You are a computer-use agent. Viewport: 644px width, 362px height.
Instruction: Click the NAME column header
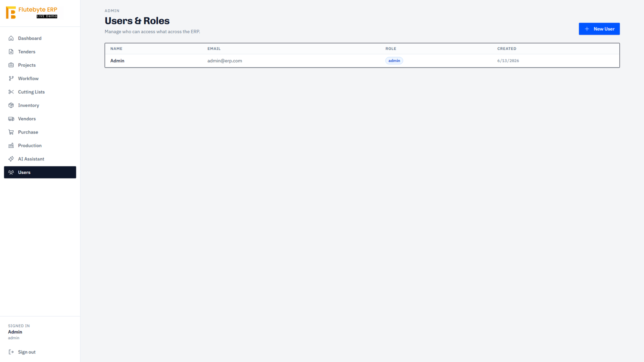[x=116, y=49]
